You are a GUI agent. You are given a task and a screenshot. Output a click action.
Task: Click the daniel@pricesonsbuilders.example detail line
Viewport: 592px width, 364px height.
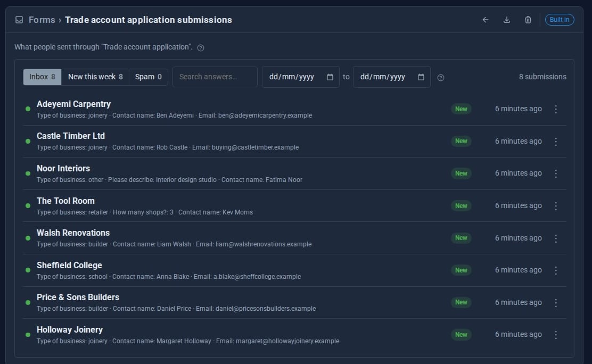tap(176, 309)
